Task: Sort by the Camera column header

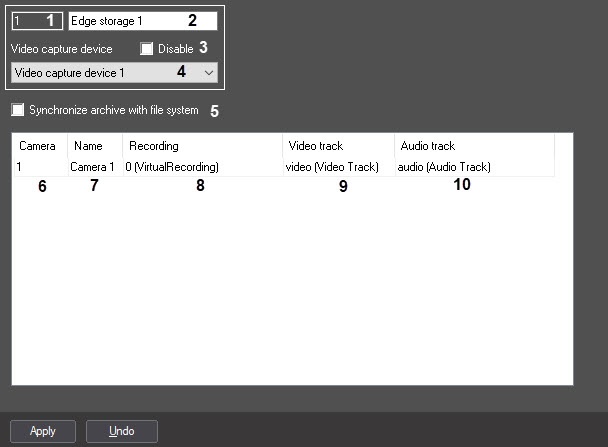Action: [38, 146]
